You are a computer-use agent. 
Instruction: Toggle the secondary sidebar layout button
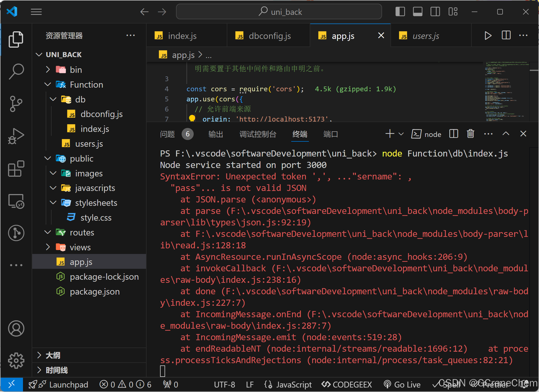(x=435, y=12)
